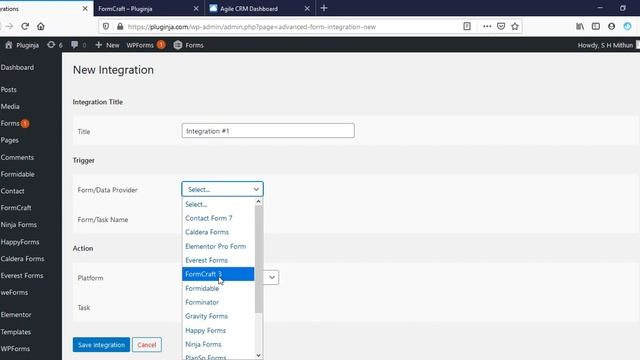Close the Agile CRM Dashboard tab

coord(307,8)
